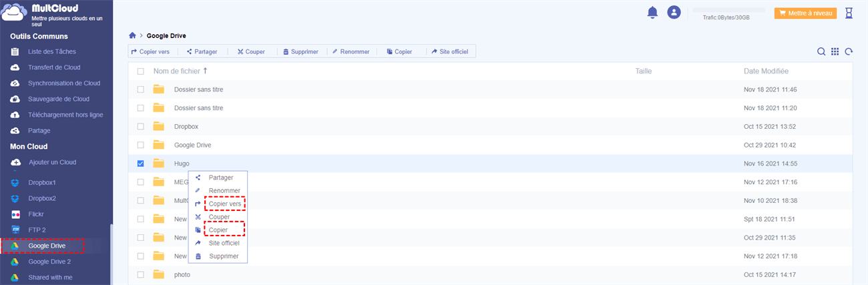
Task: Open the Dropbox folder icon
Action: tap(158, 126)
